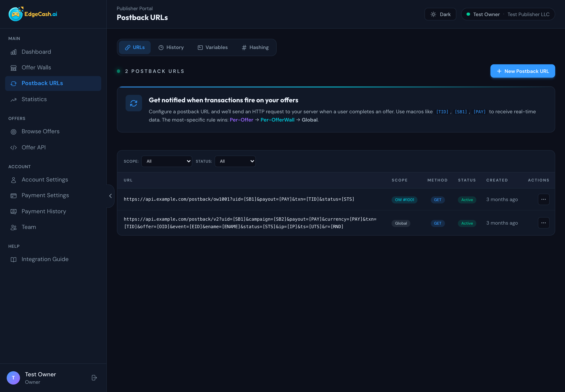
Task: Switch to the Hashing tab
Action: coord(255,47)
